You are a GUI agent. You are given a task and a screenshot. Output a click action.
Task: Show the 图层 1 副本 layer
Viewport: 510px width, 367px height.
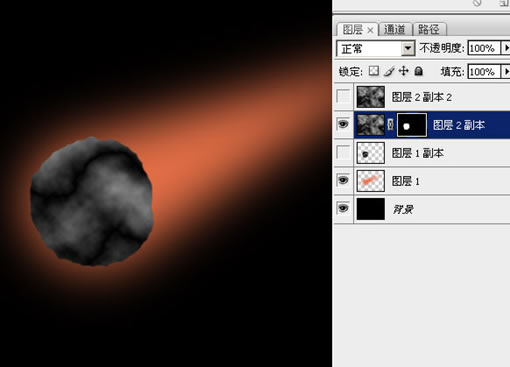tap(343, 153)
